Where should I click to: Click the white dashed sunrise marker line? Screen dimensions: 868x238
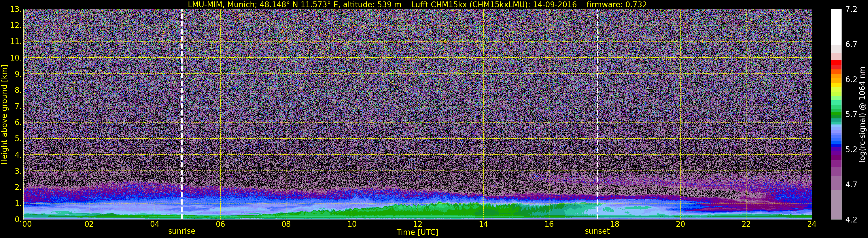(181, 114)
